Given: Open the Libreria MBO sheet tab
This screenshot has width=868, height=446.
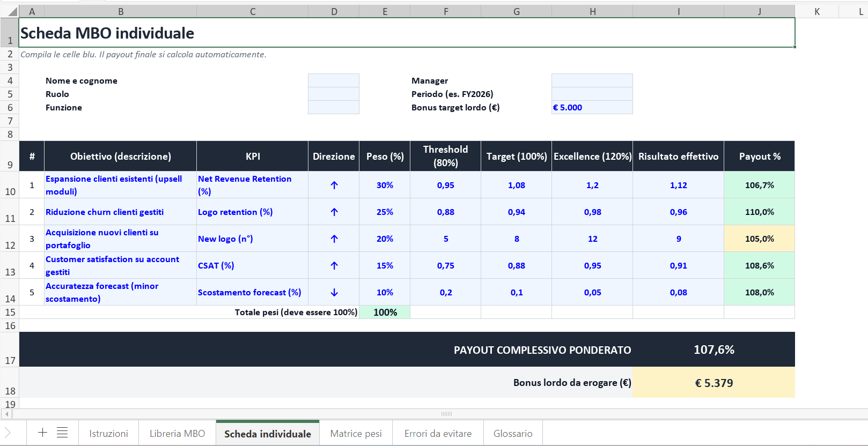Looking at the screenshot, I should pos(177,433).
